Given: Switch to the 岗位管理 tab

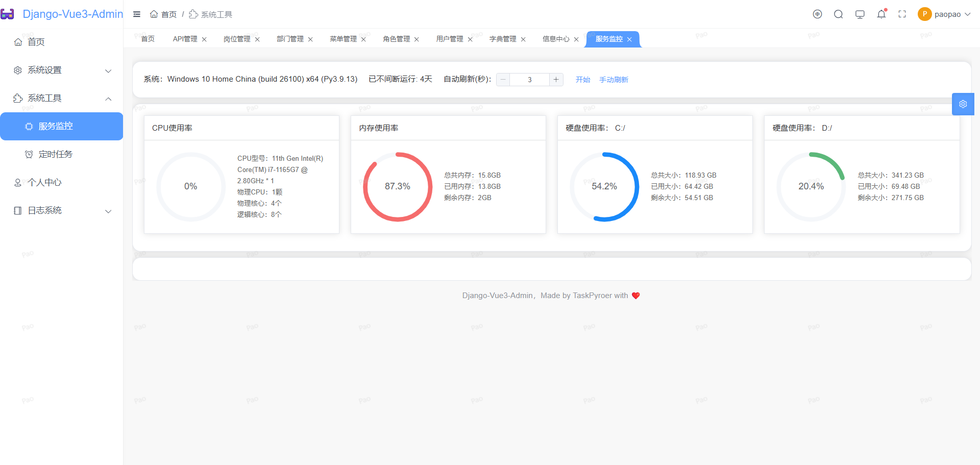Looking at the screenshot, I should point(237,39).
